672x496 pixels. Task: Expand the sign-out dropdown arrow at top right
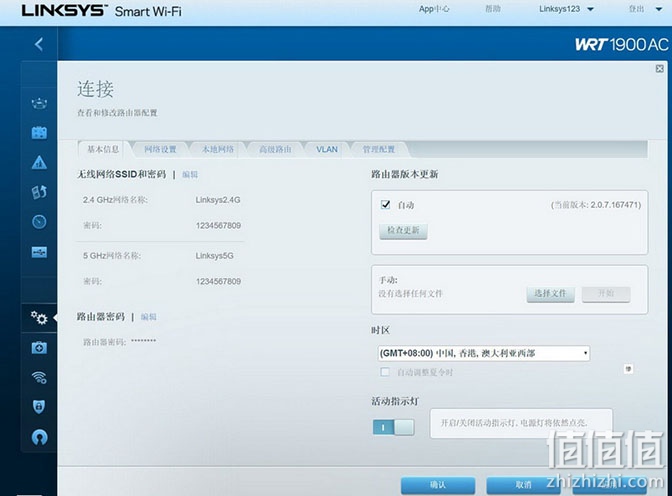tap(659, 9)
